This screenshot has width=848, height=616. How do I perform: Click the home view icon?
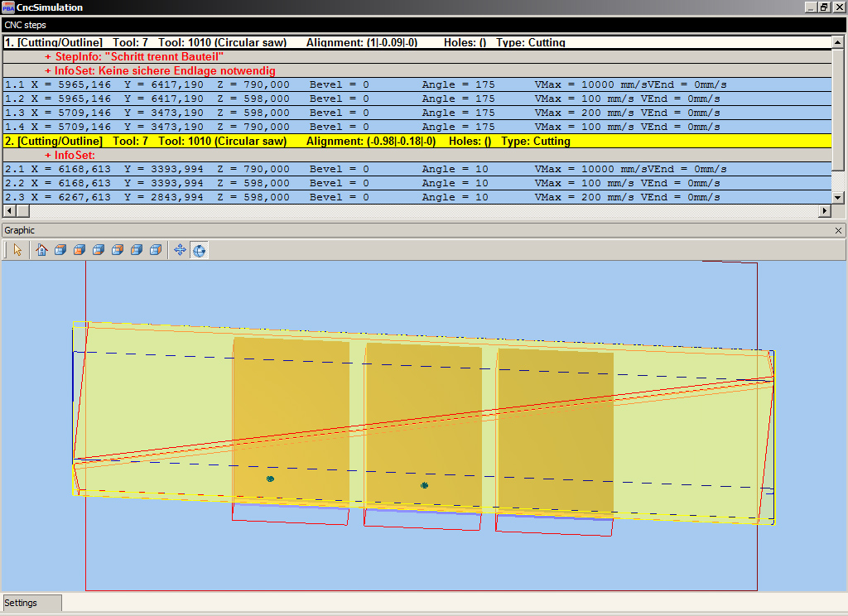[42, 250]
